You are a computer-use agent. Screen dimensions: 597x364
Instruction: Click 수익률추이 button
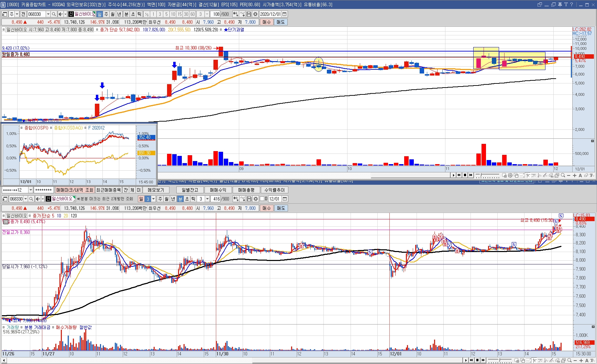point(274,190)
